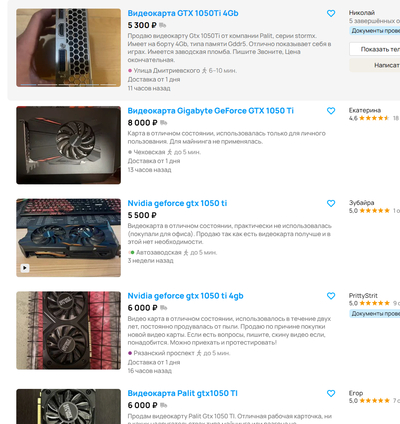Play video on the blue dual-fan card thumbnail

tap(25, 268)
